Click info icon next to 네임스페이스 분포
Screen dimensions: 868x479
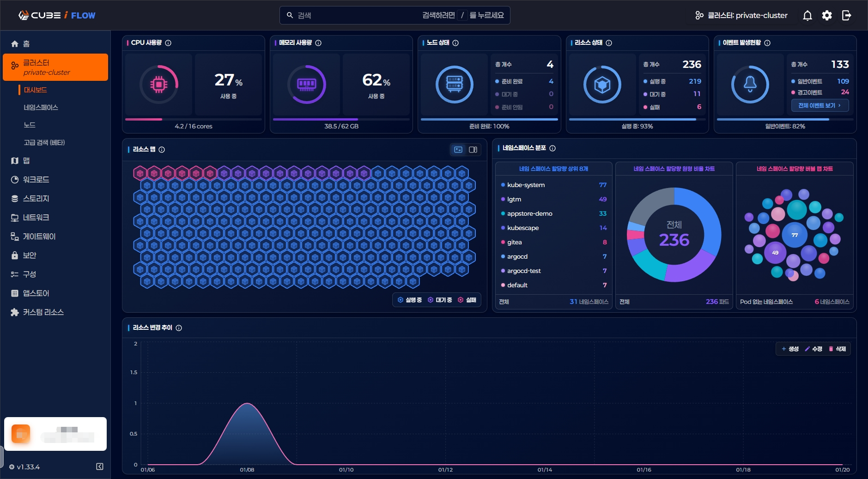click(x=552, y=148)
